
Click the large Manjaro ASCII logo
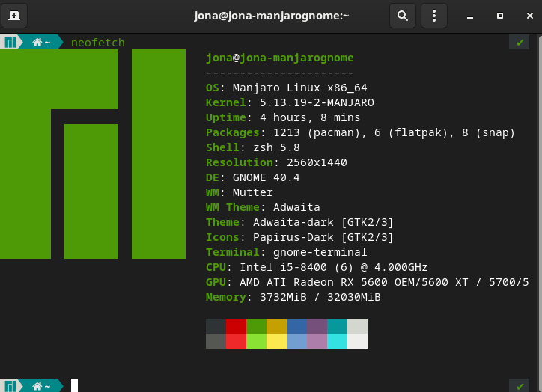[x=93, y=154]
